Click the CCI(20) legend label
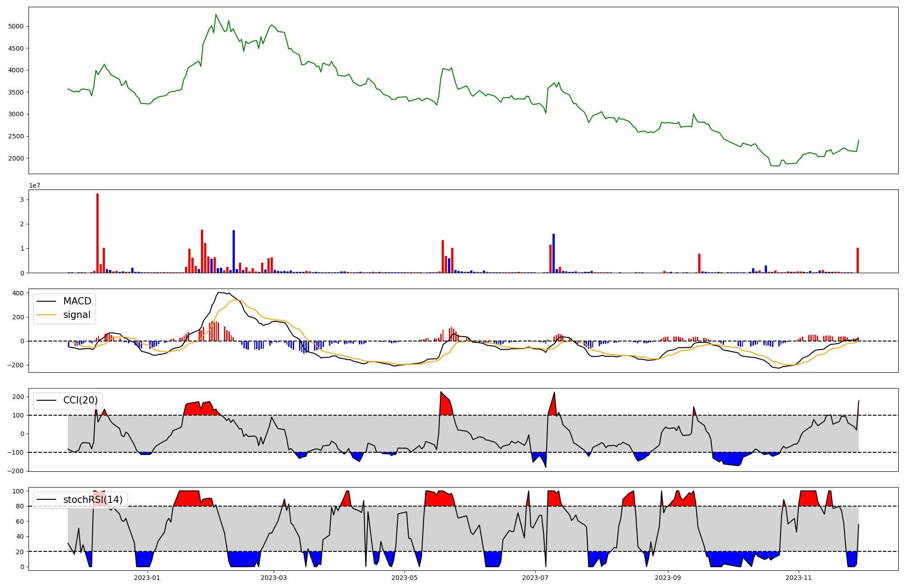Image resolution: width=905 pixels, height=588 pixels. click(x=80, y=400)
